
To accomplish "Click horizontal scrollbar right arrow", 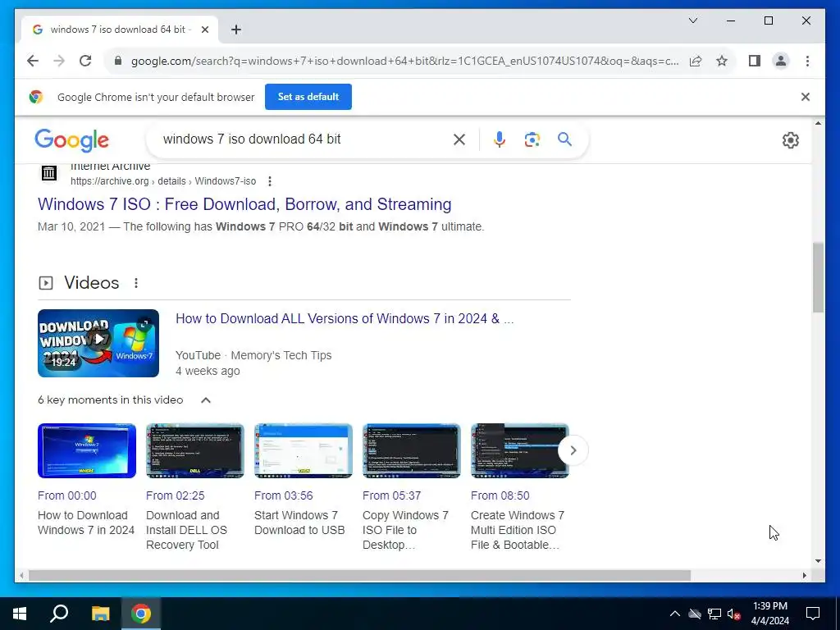I will pyautogui.click(x=804, y=576).
